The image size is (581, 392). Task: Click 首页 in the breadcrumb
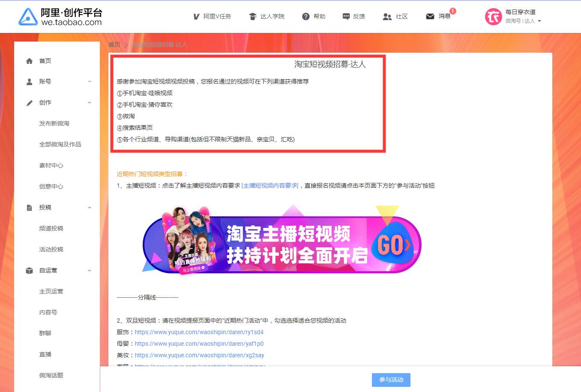114,45
